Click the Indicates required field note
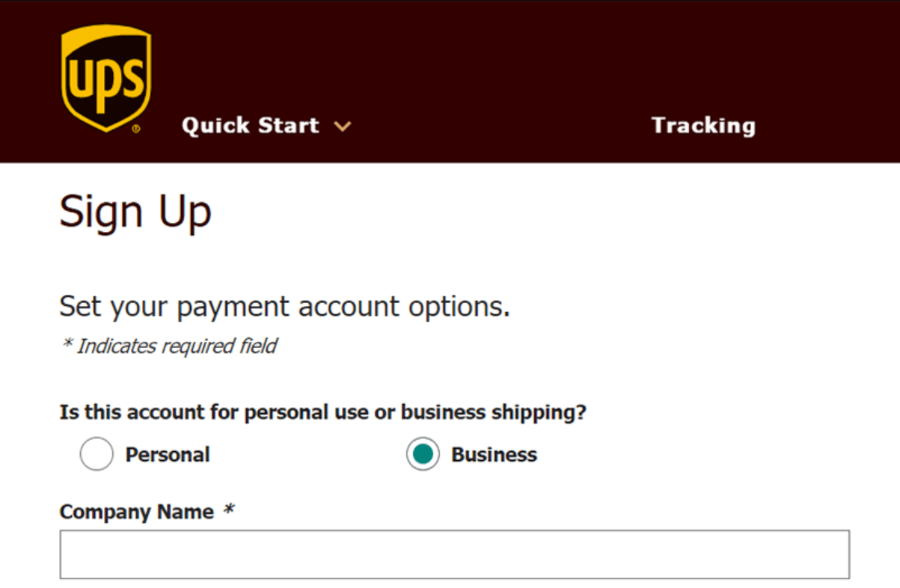 (168, 346)
